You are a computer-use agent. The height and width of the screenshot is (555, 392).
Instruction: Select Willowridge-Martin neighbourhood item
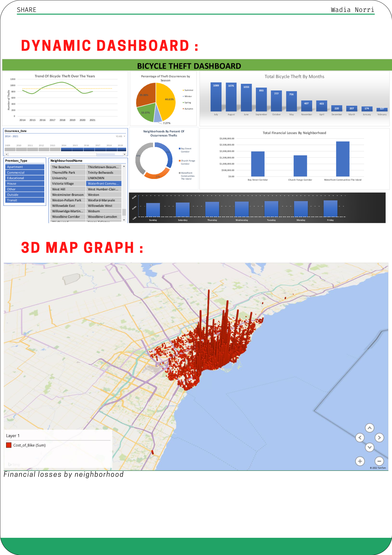coord(68,211)
